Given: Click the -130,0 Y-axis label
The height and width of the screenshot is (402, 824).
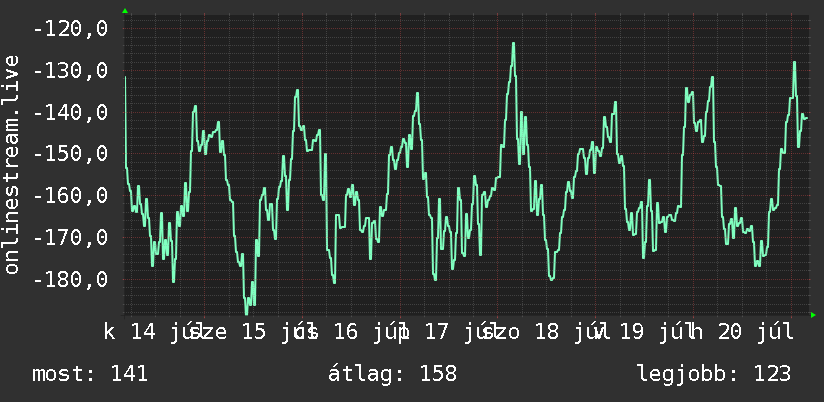Looking at the screenshot, I should coord(70,70).
